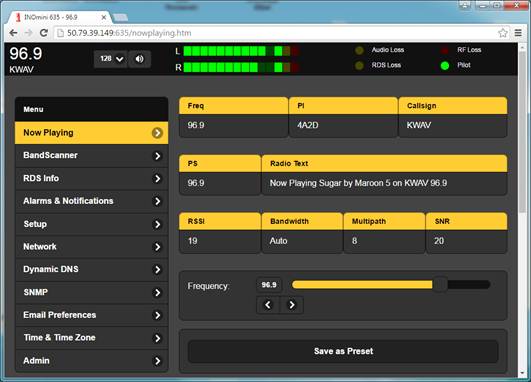Go to Network settings page
The image size is (531, 382).
tap(91, 247)
